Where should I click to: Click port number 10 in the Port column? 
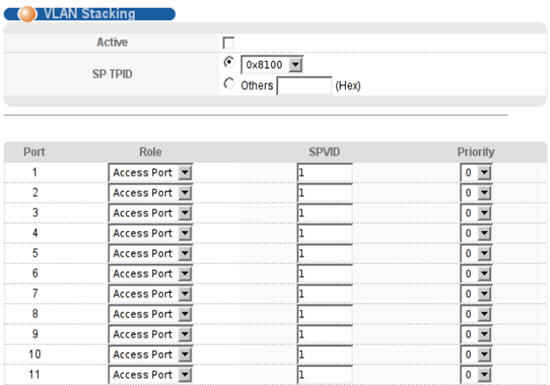pyautogui.click(x=35, y=354)
